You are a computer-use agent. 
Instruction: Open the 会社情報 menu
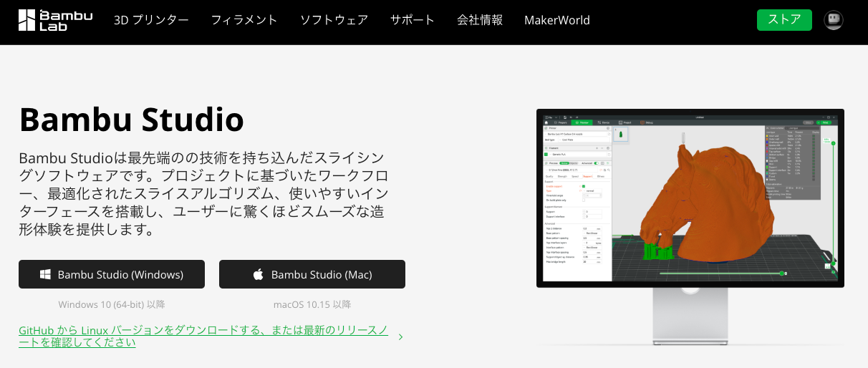click(480, 20)
